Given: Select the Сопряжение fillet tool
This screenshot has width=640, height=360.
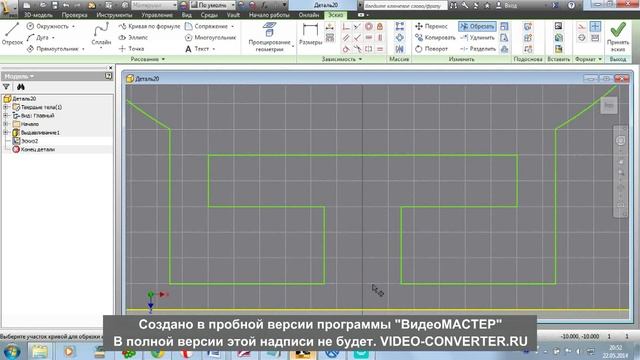Looking at the screenshot, I should coord(207,26).
